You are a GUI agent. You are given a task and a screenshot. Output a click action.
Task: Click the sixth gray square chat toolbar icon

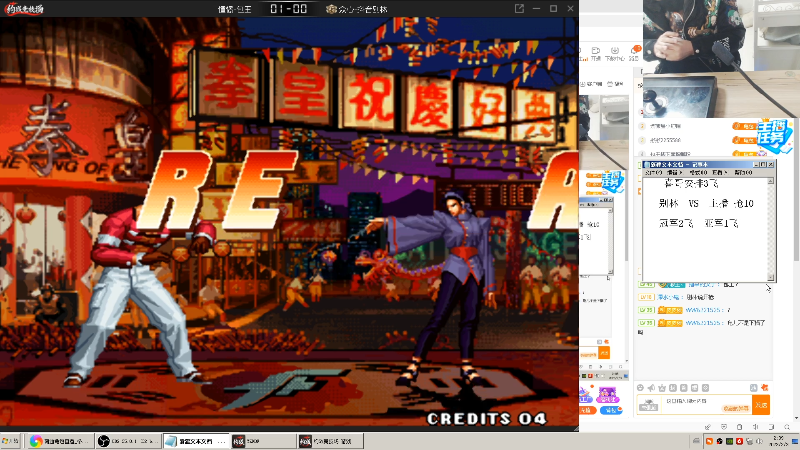[694, 388]
